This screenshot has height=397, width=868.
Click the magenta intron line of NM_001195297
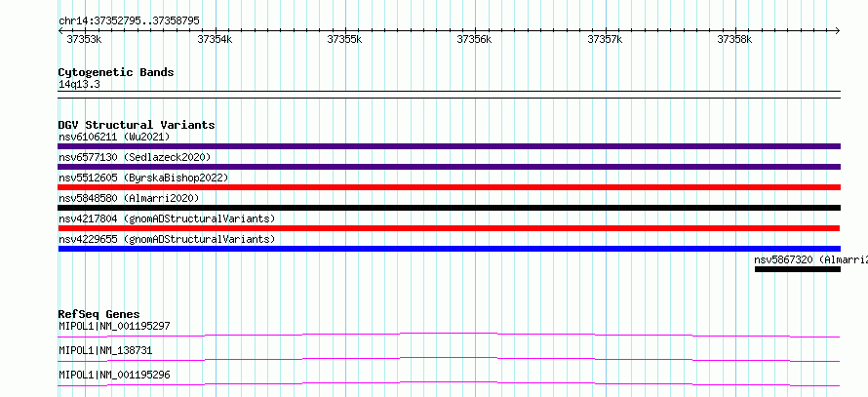(x=449, y=334)
